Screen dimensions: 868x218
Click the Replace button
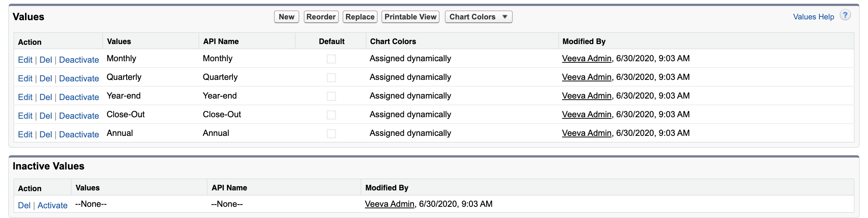[x=360, y=17]
